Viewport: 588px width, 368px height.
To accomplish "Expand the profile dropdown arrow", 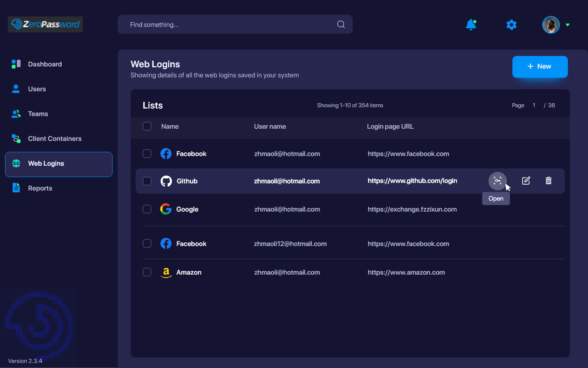I will pos(567,25).
